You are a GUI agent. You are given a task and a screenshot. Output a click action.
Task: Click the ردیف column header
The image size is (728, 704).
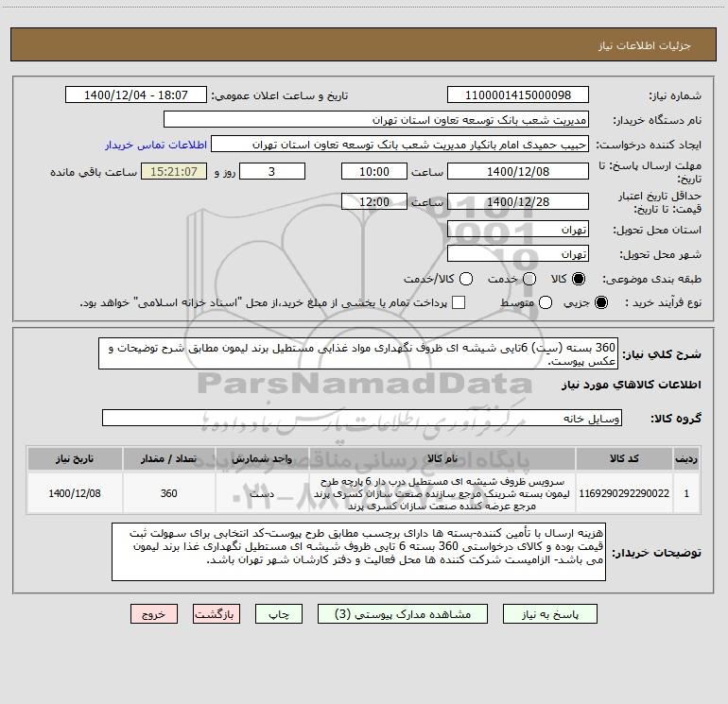pyautogui.click(x=686, y=458)
